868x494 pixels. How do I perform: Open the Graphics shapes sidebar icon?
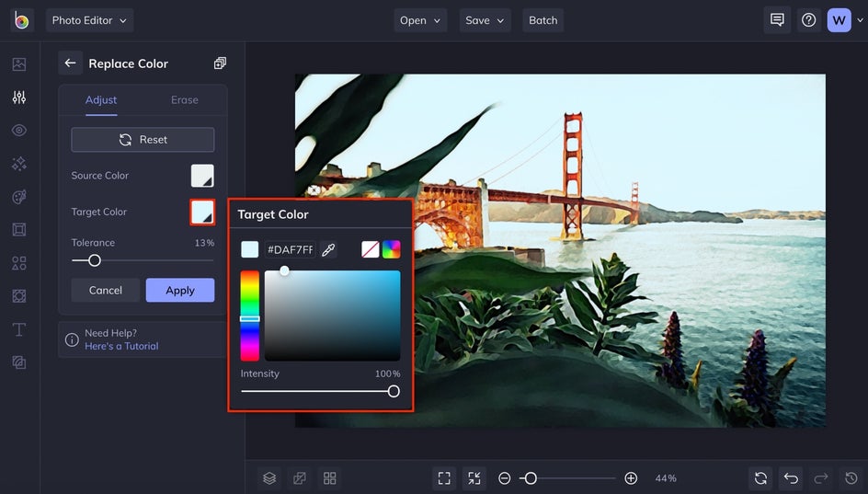19,263
